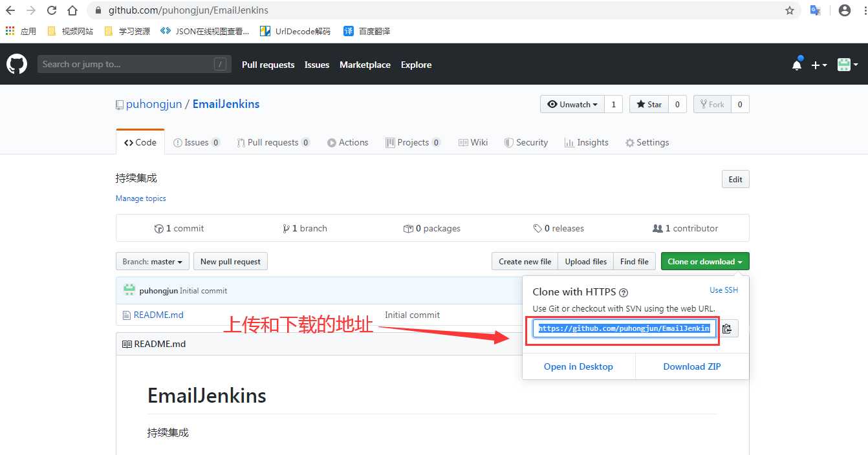This screenshot has height=455, width=868.
Task: Open JSON在线视图查看 bookmark
Action: (204, 31)
